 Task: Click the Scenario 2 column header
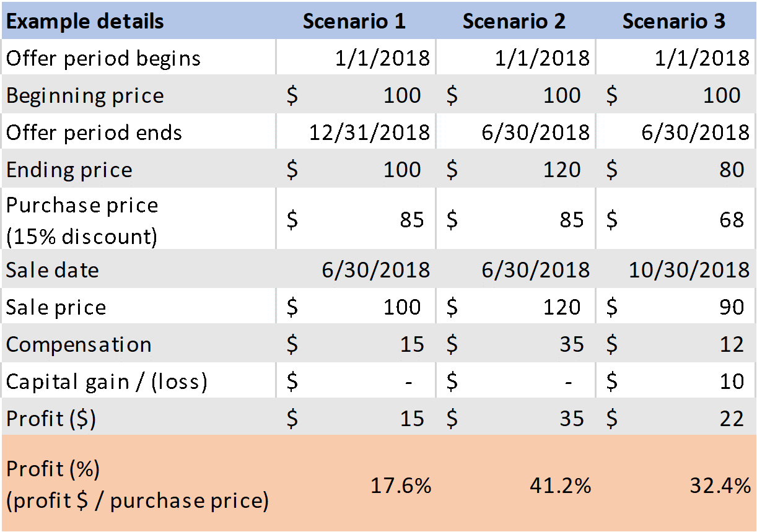[514, 21]
